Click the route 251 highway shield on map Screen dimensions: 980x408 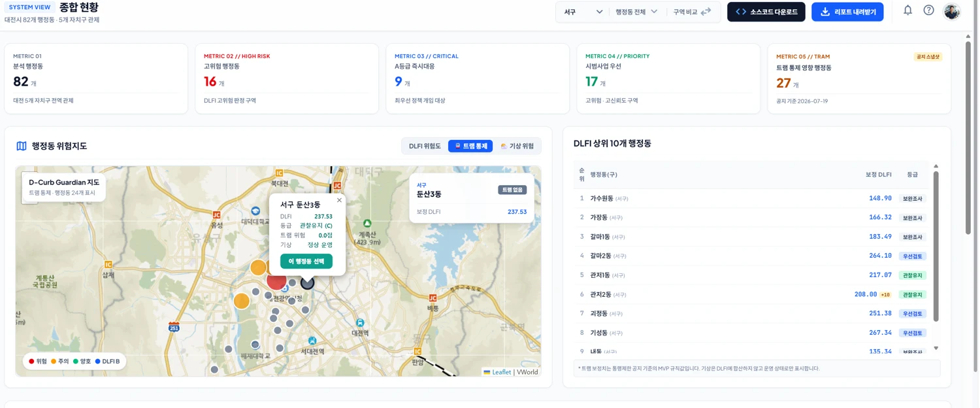pyautogui.click(x=174, y=326)
